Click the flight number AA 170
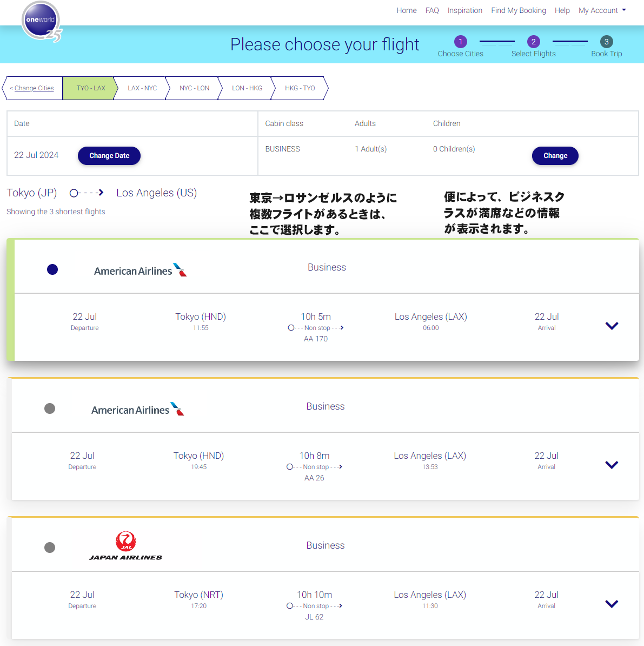Viewport: 644px width, 646px height. point(316,339)
